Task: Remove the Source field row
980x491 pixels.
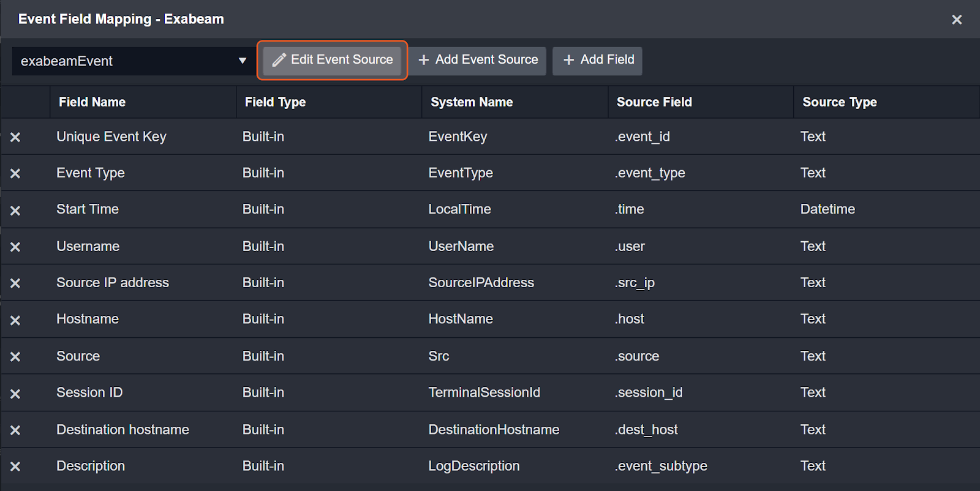Action: click(15, 356)
